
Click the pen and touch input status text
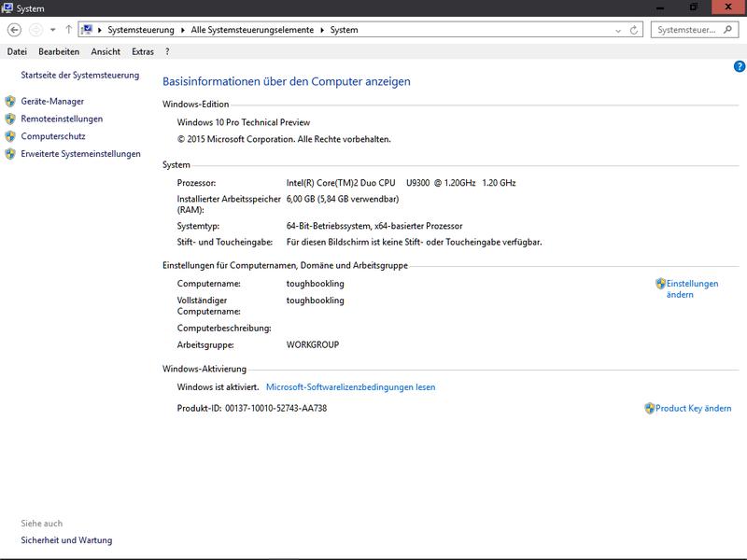point(414,243)
